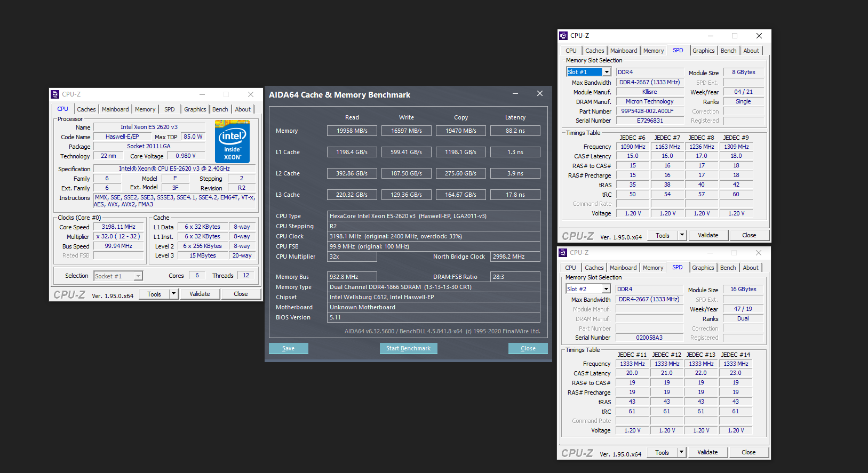Click the Memory Type field Dual Channel DDR4-1866 SDRAM
The height and width of the screenshot is (473, 868).
(x=434, y=287)
